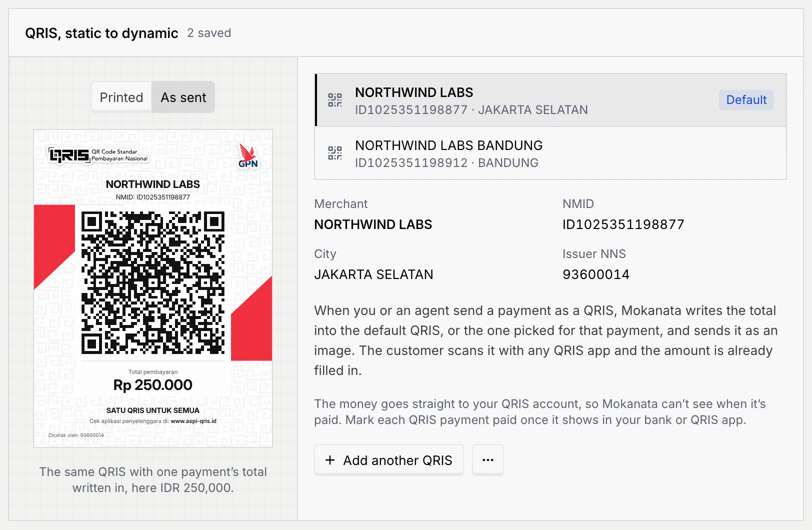Viewport: 812px width, 530px height.
Task: Click the City value JAKARTA SELATAN
Action: (373, 274)
